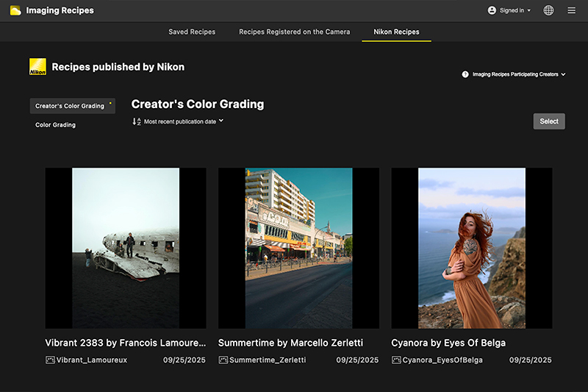588x392 pixels.
Task: Choose Creator's Color Grading category
Action: (71, 106)
